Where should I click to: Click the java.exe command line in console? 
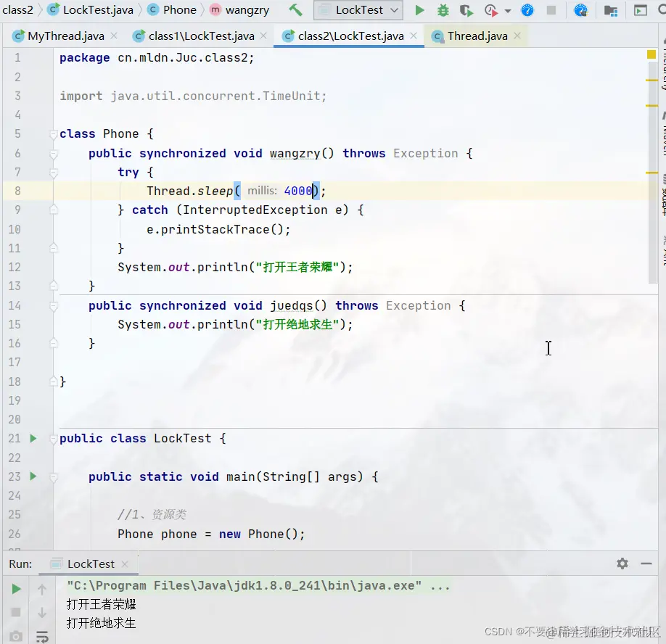[x=258, y=586]
